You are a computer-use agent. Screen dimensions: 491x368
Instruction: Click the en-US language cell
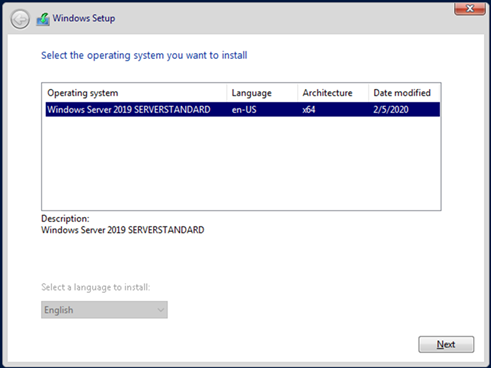click(x=244, y=110)
